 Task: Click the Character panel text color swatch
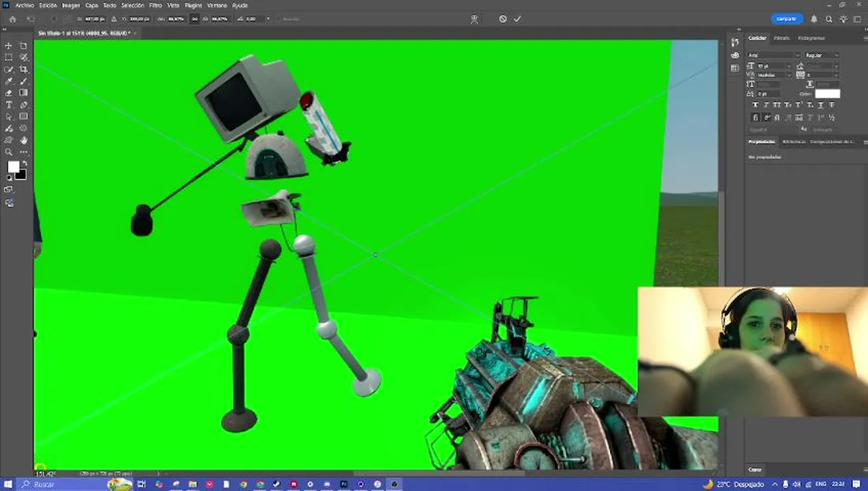pyautogui.click(x=827, y=93)
